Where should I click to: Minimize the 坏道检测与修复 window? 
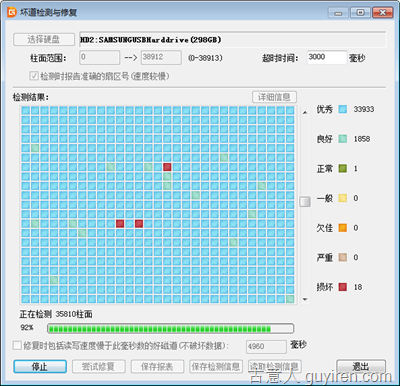[x=338, y=13]
